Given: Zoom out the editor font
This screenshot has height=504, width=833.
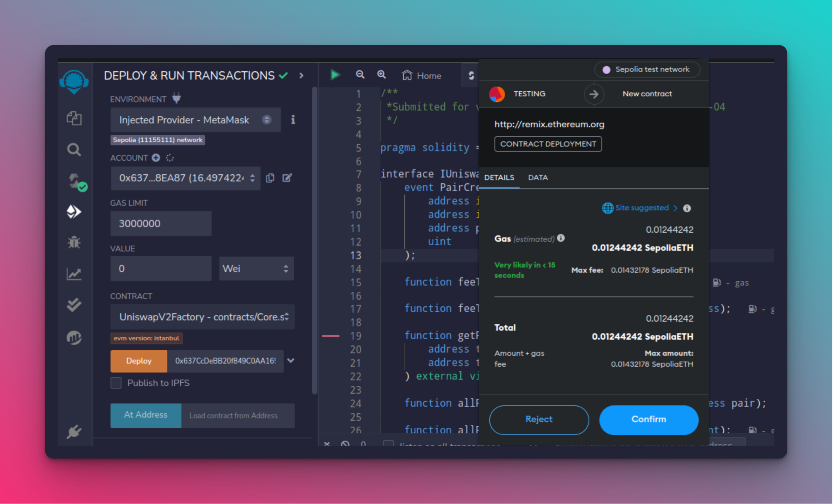Looking at the screenshot, I should (x=360, y=75).
